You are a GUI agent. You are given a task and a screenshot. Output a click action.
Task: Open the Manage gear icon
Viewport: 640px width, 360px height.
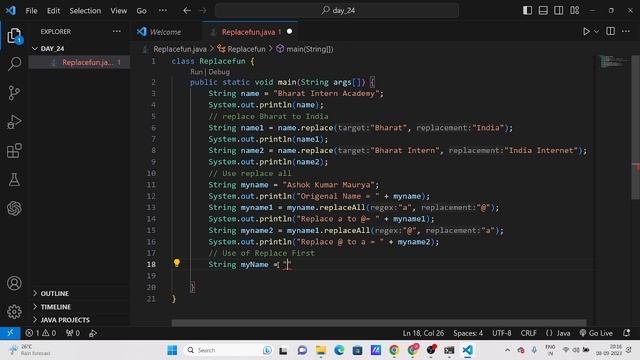pos(14,312)
